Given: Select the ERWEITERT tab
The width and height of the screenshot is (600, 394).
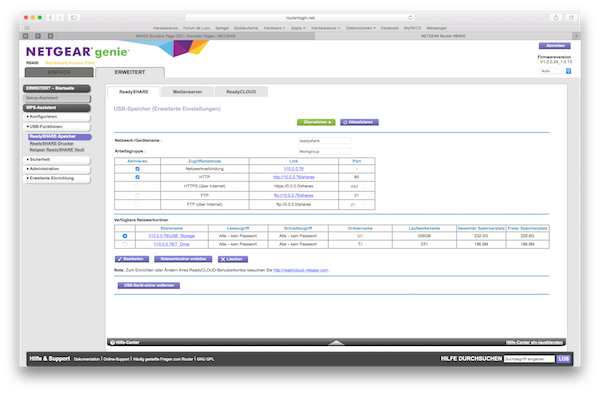Looking at the screenshot, I should click(130, 72).
